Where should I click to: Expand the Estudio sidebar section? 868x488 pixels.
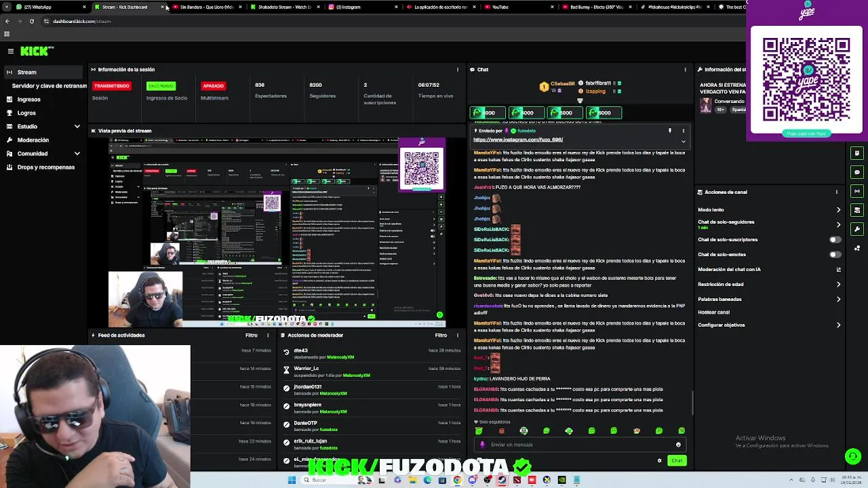(x=43, y=126)
